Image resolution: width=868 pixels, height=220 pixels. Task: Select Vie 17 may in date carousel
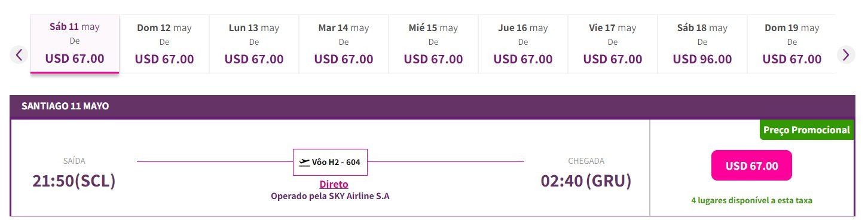click(613, 44)
